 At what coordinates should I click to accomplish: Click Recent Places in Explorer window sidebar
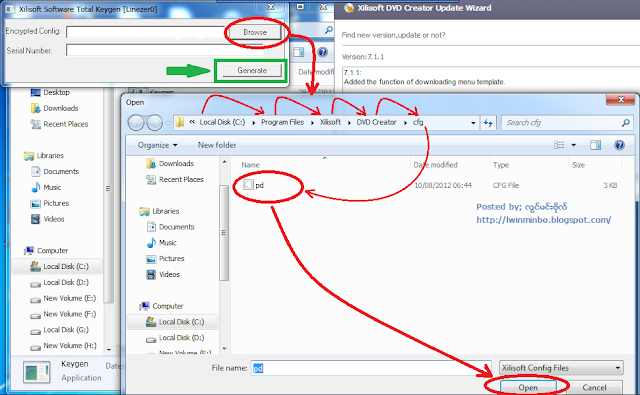(59, 124)
